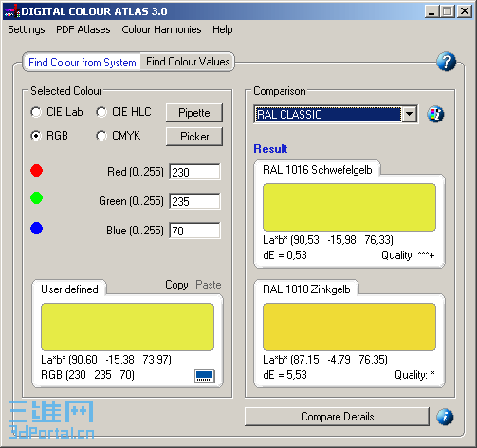Click the blue dot indicator beside Blue
This screenshot has width=477, height=448.
point(37,229)
